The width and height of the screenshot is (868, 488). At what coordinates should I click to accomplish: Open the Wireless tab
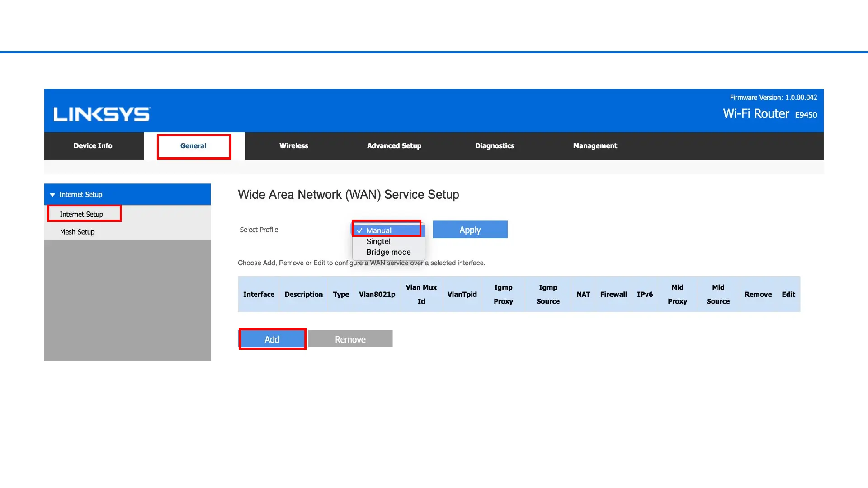point(293,146)
